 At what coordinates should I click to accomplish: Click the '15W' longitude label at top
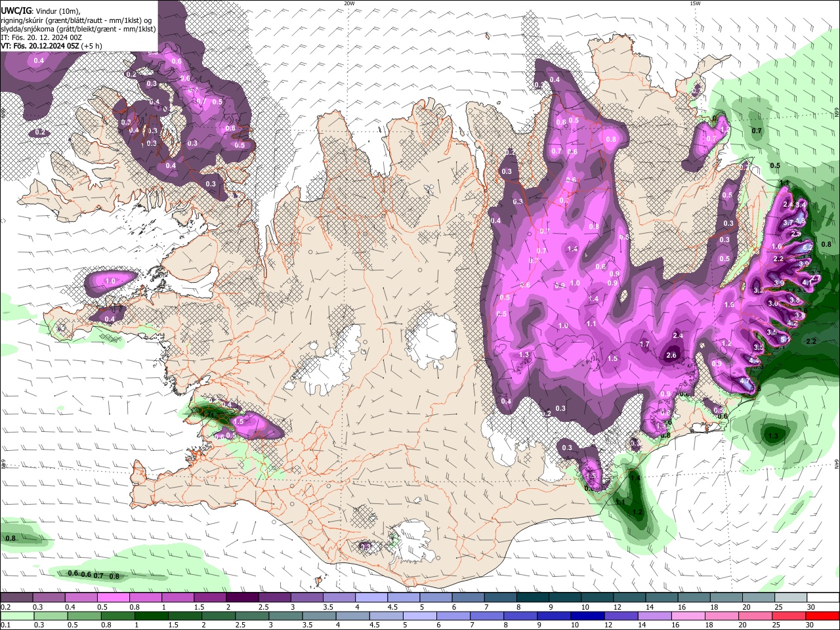tap(695, 3)
